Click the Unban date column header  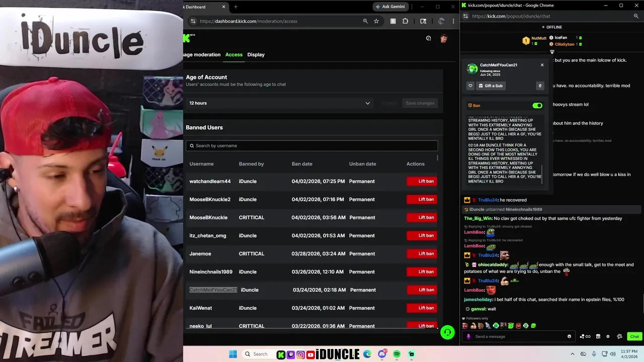pos(363,164)
